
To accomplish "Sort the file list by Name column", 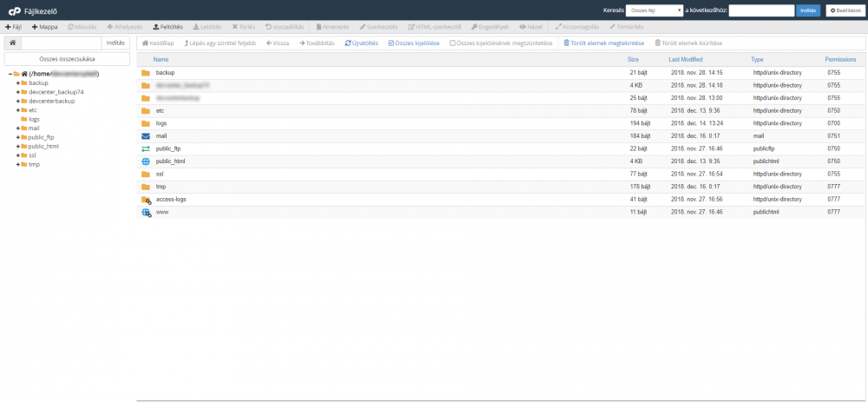I will point(161,59).
